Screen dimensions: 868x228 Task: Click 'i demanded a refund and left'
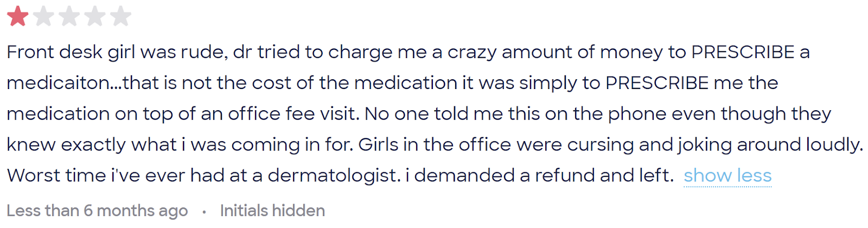pos(540,176)
